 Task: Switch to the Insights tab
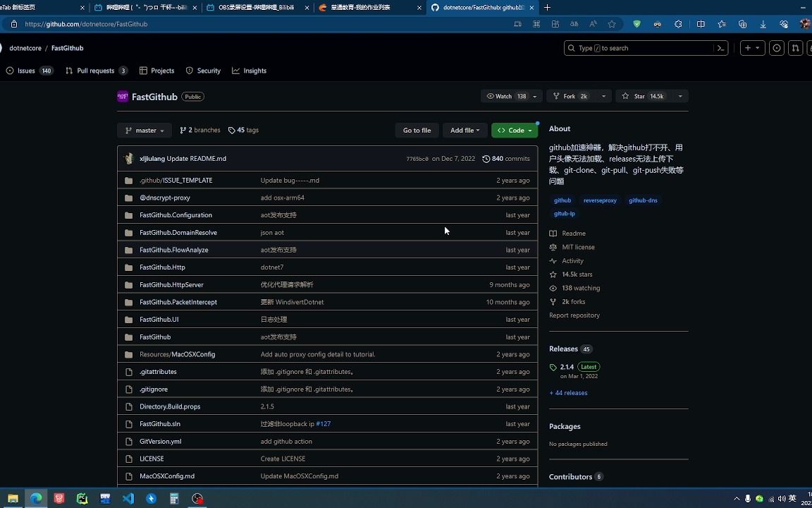pos(249,71)
